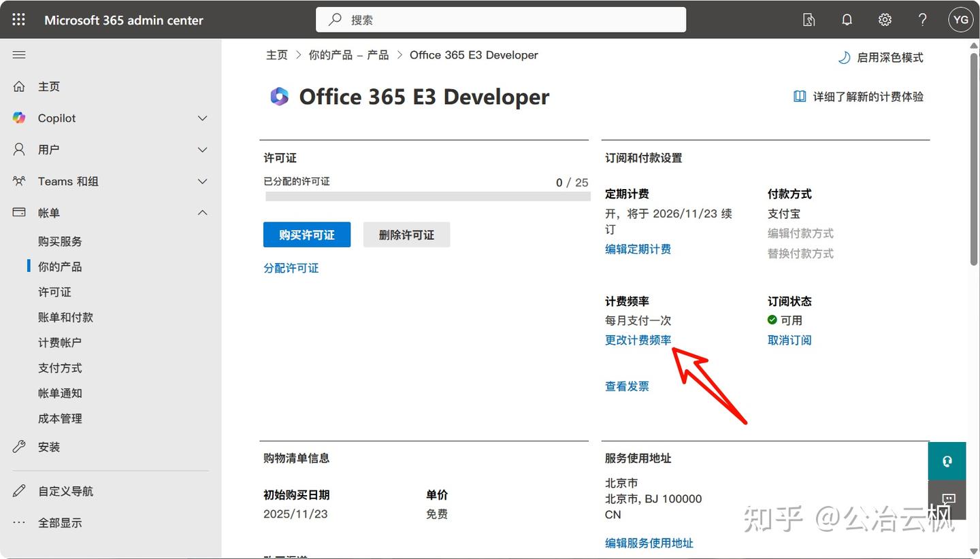The image size is (980, 559).
Task: Open the 分配许可证 link
Action: pyautogui.click(x=291, y=268)
